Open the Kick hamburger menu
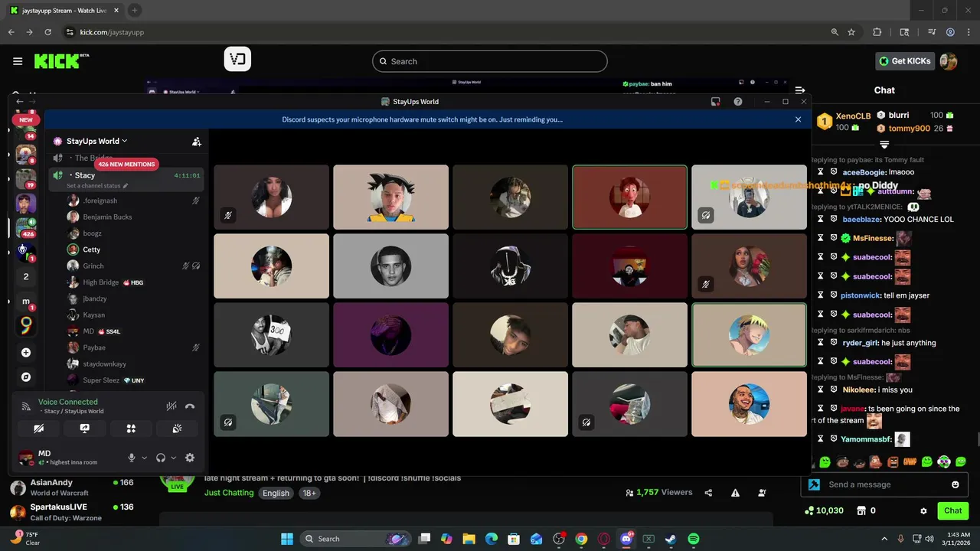The width and height of the screenshot is (980, 551). 18,61
